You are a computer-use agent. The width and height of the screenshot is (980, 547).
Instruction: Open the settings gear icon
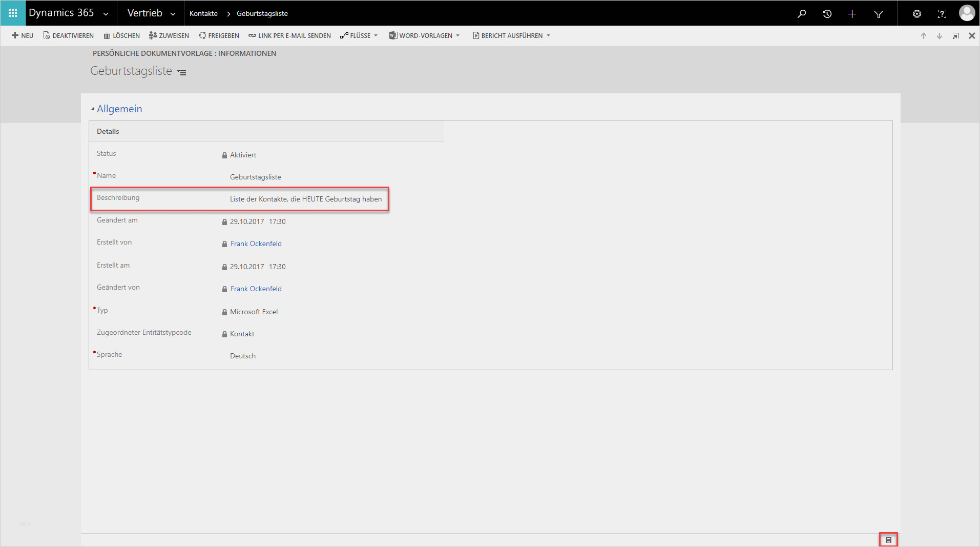[917, 14]
